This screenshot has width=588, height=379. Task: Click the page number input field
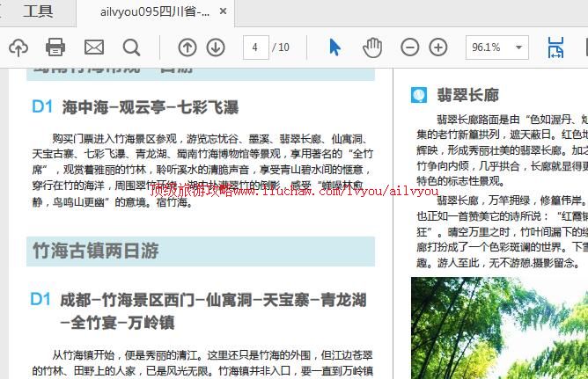[x=254, y=47]
